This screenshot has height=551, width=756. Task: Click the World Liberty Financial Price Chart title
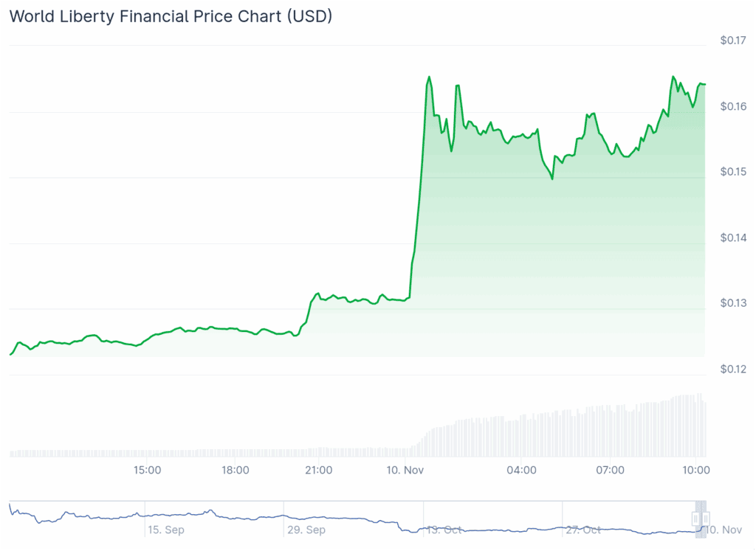171,16
